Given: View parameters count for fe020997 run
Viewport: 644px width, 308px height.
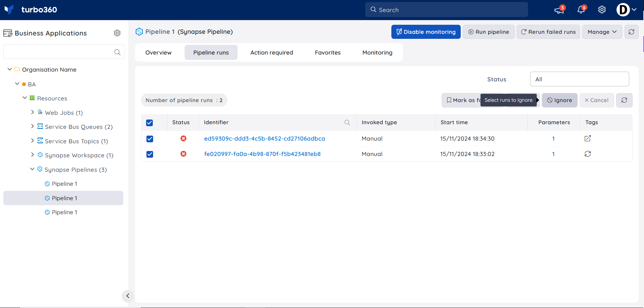Looking at the screenshot, I should point(553,154).
